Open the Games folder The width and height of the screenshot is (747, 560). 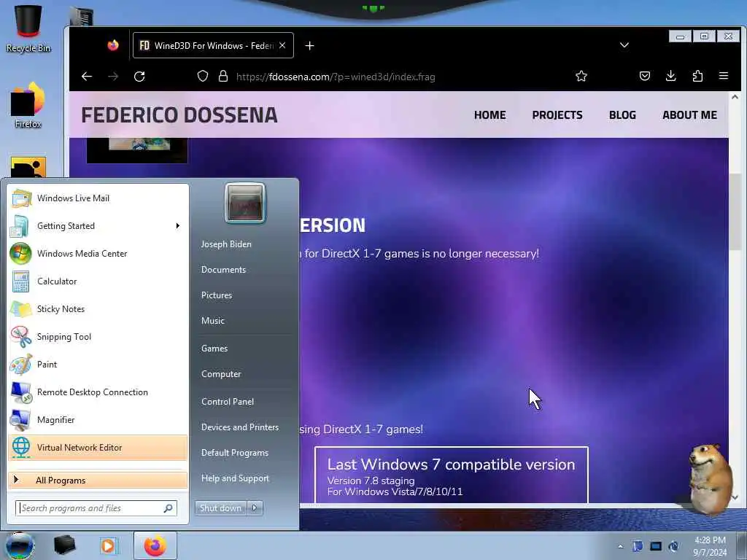click(214, 348)
